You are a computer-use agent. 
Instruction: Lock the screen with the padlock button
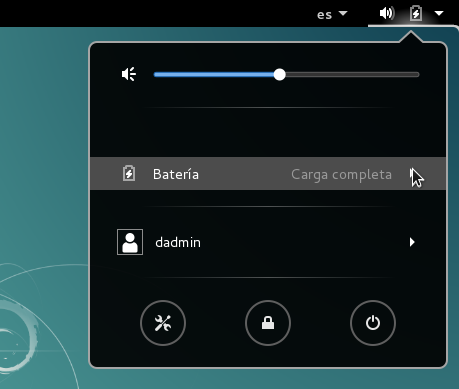coord(268,323)
